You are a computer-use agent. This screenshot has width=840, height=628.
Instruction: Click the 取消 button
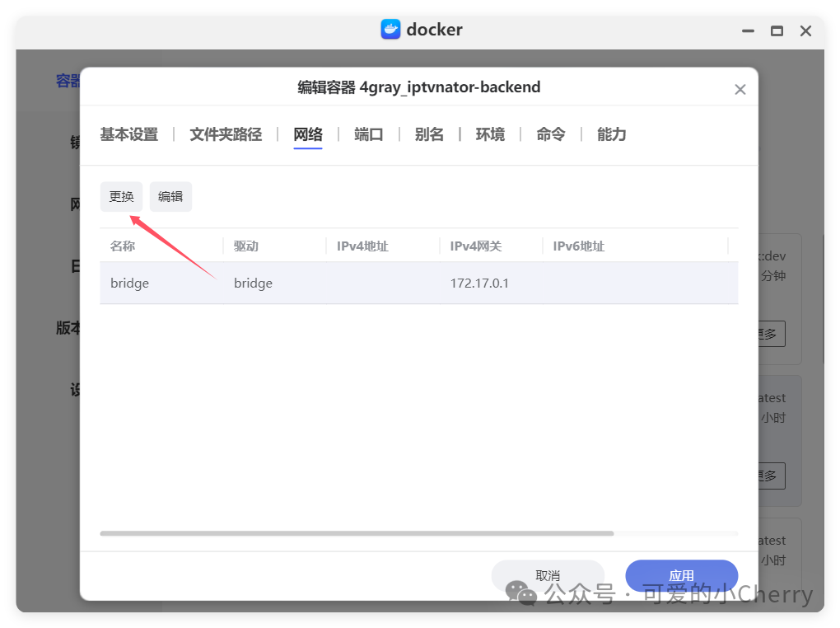(x=548, y=575)
